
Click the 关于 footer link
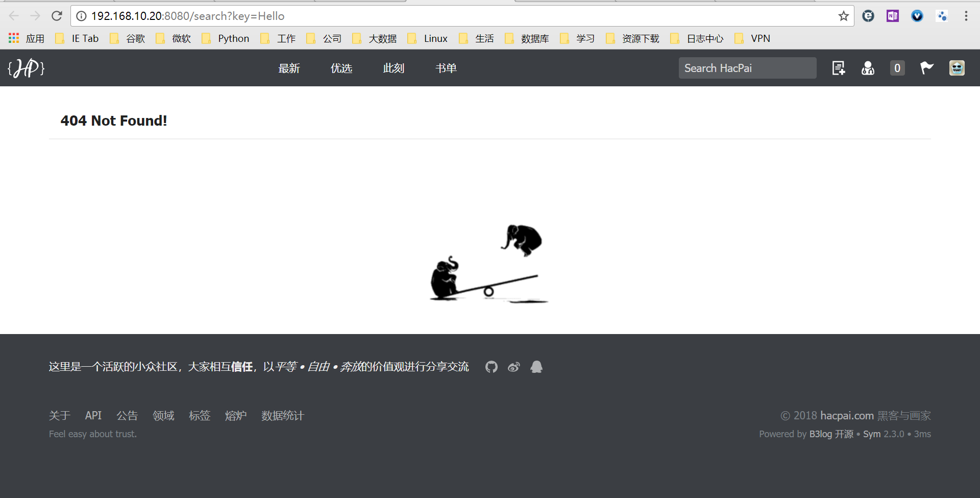[x=60, y=415]
